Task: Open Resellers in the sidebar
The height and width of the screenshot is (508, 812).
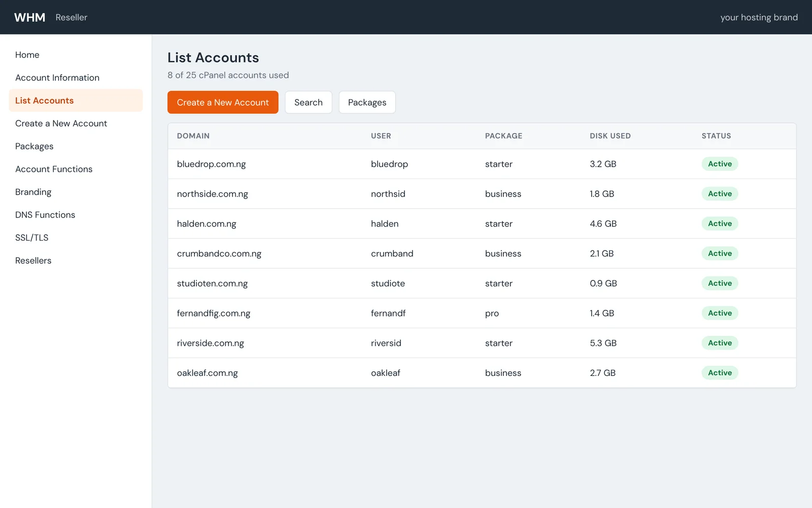Action: point(33,261)
